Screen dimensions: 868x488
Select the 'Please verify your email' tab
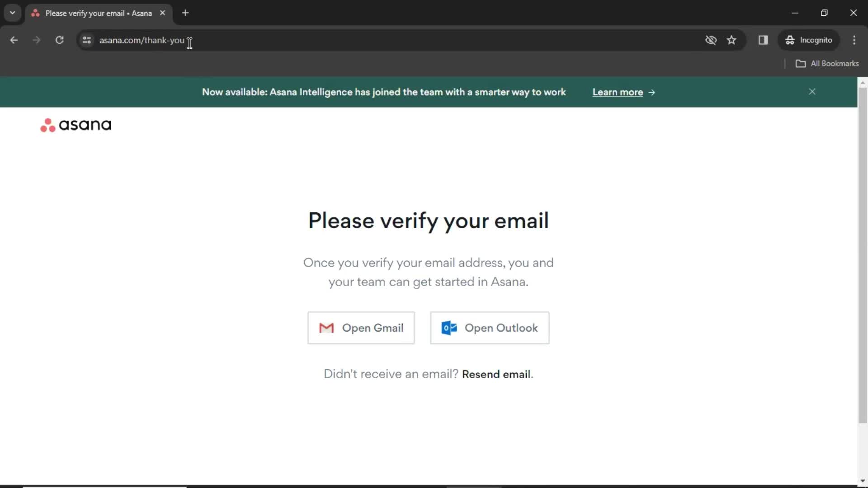(x=99, y=13)
